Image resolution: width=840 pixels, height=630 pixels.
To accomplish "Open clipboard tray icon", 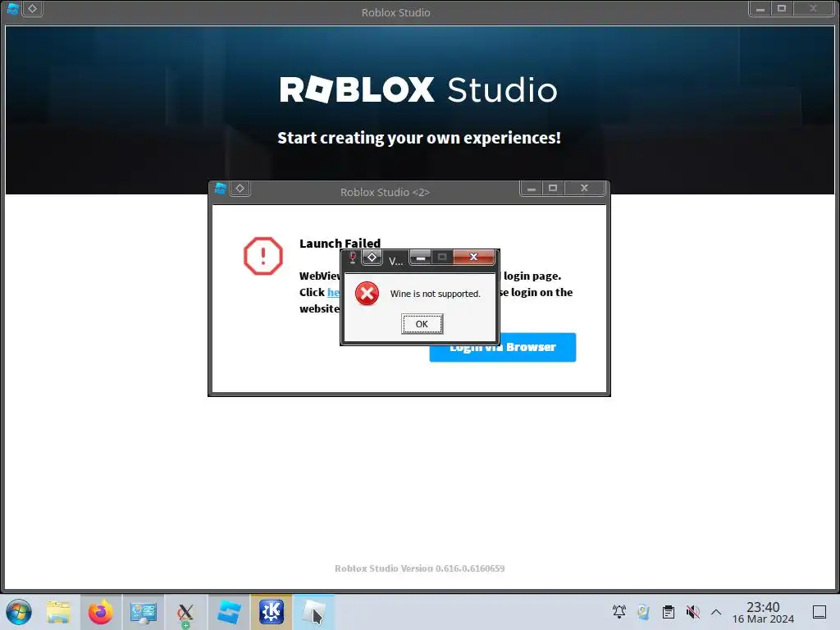I will point(668,612).
